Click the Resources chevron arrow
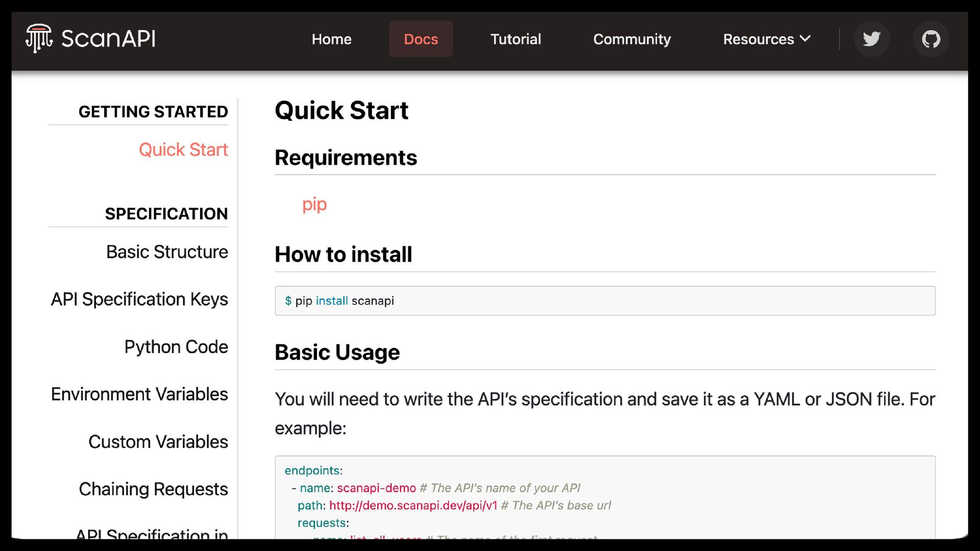Image resolution: width=980 pixels, height=551 pixels. (805, 39)
